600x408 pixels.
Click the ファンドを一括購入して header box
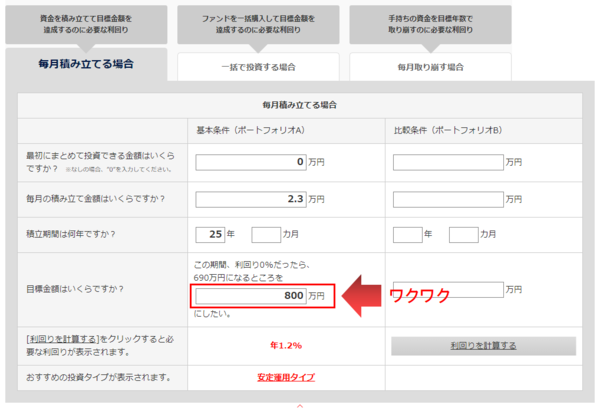tap(258, 24)
